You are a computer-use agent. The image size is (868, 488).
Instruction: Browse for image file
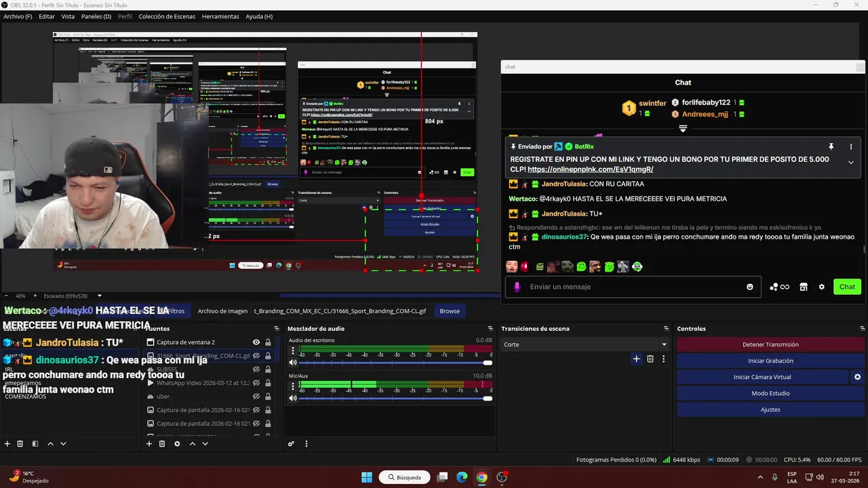450,311
